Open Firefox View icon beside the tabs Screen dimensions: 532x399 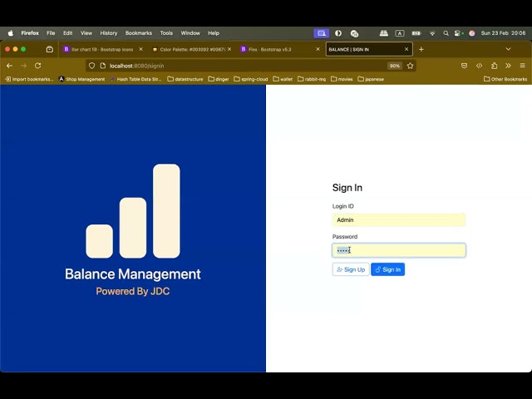point(50,50)
